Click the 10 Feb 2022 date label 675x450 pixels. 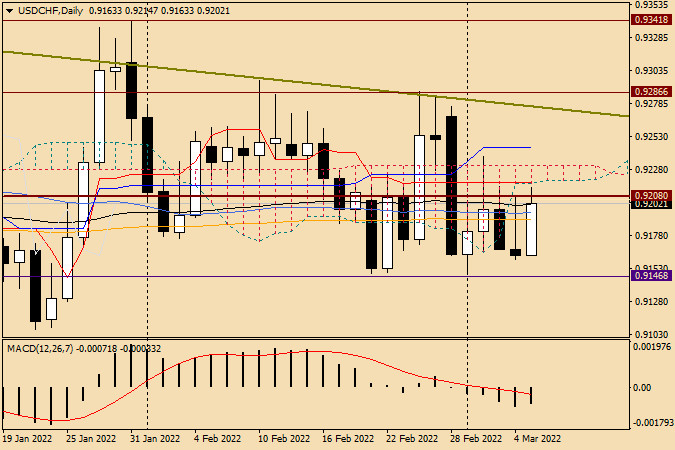[284, 438]
